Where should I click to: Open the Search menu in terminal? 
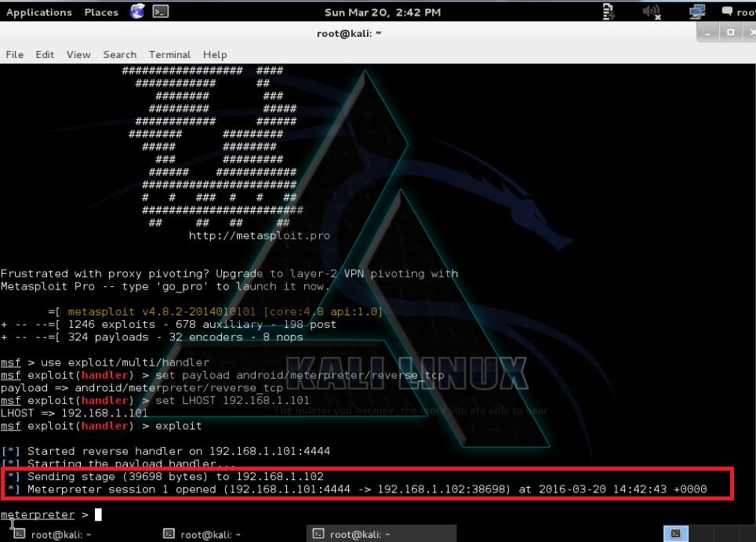119,54
